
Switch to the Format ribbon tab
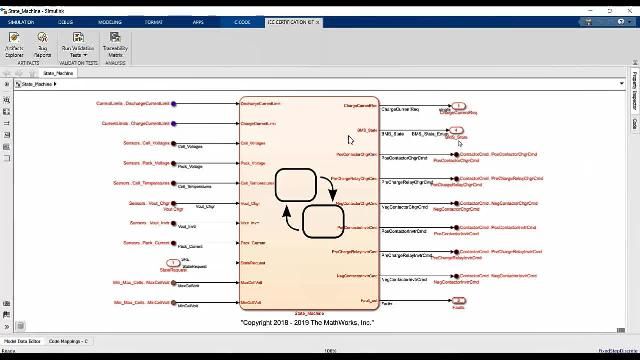click(154, 22)
